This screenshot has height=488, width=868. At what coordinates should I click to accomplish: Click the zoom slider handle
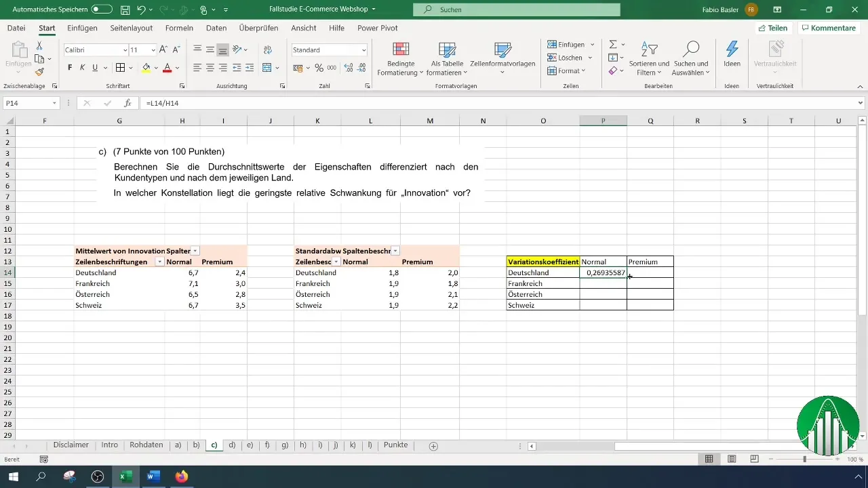804,459
